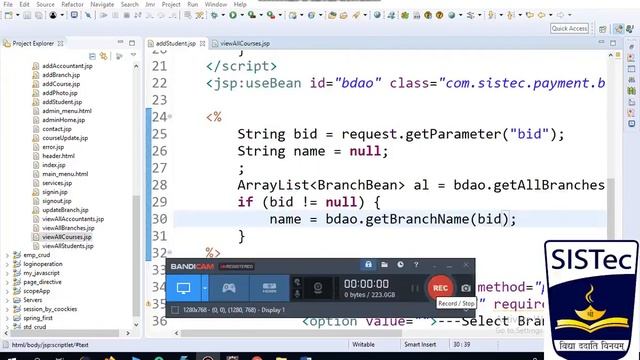Select addStudent.jsp in Project Explorer
The height and width of the screenshot is (360, 640).
pyautogui.click(x=62, y=102)
